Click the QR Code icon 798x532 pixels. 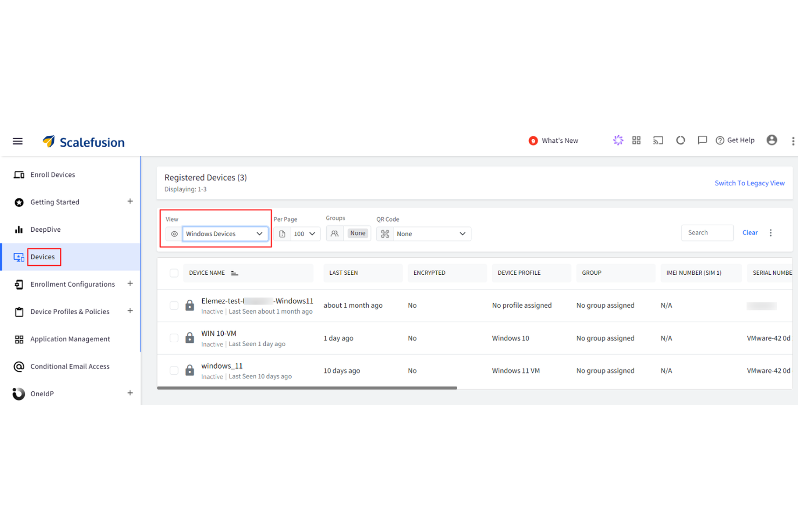pos(385,234)
